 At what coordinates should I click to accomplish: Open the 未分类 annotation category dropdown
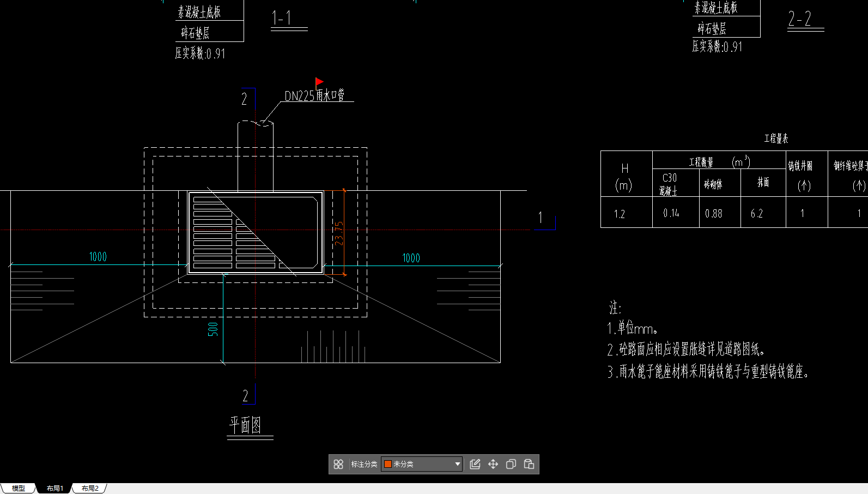pos(422,464)
